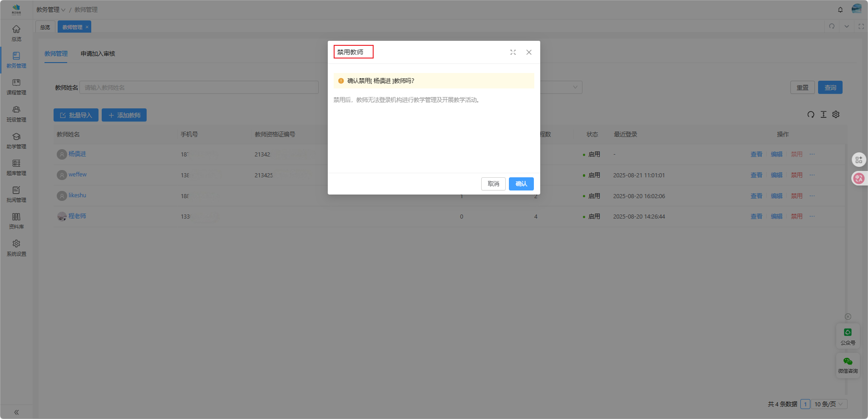Open the 10 条/页 page size dropdown
The width and height of the screenshot is (868, 419).
pyautogui.click(x=829, y=404)
